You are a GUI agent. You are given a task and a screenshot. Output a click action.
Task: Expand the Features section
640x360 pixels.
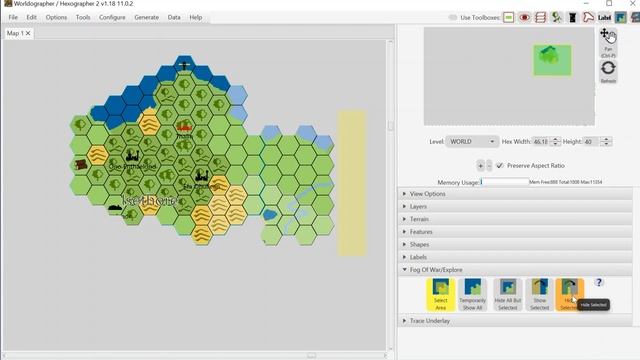pyautogui.click(x=515, y=232)
